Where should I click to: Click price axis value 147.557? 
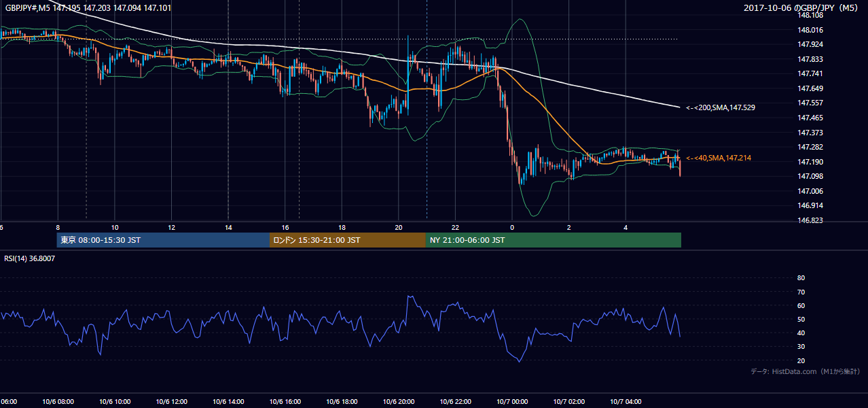click(x=810, y=103)
